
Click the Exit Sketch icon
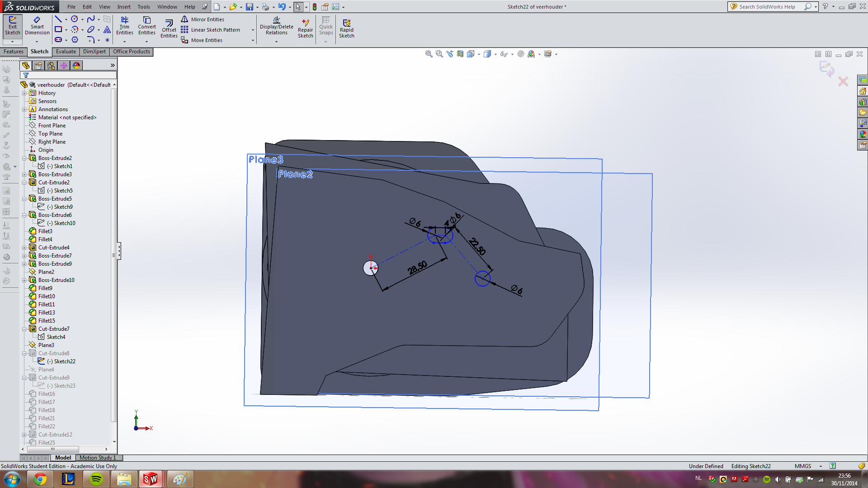[x=13, y=26]
